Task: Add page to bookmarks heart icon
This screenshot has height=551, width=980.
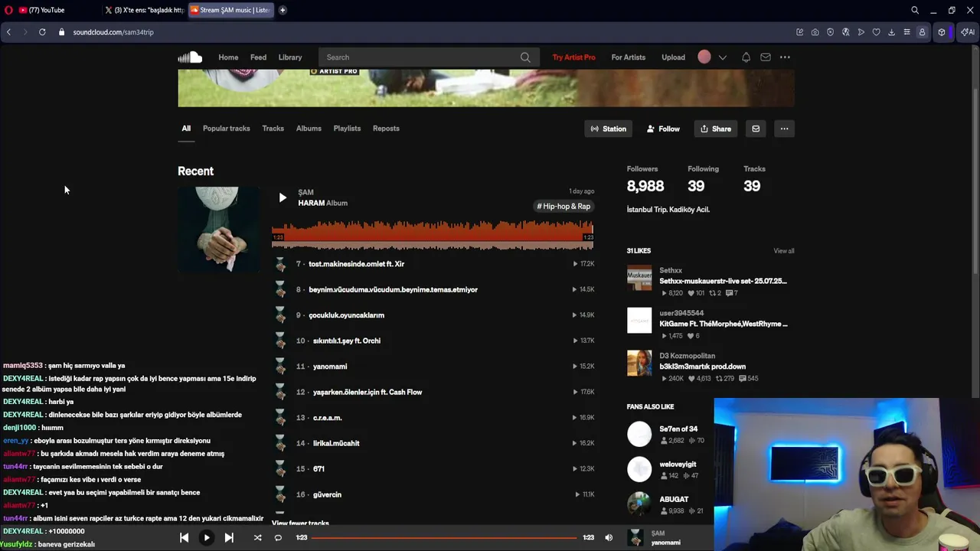Action: (x=876, y=32)
